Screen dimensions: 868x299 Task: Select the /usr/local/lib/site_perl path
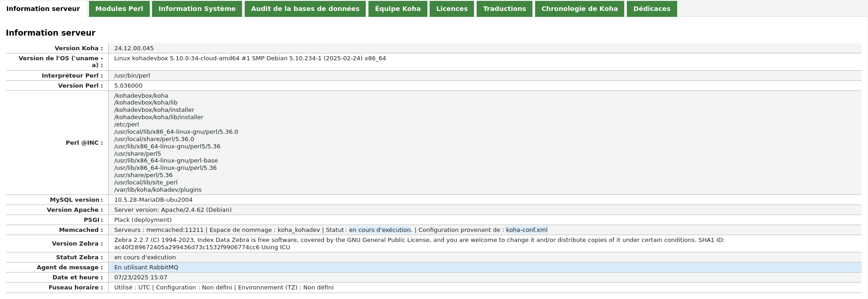click(146, 183)
